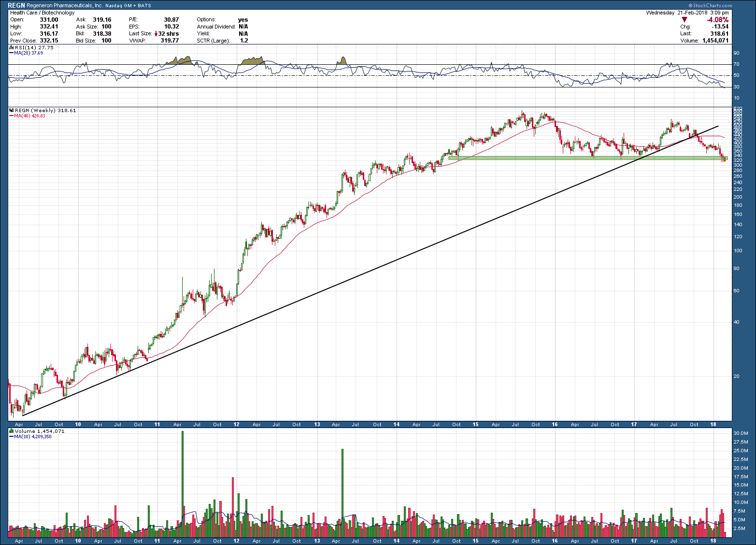
Task: Click the Volume panel legend icon
Action: pyautogui.click(x=12, y=431)
